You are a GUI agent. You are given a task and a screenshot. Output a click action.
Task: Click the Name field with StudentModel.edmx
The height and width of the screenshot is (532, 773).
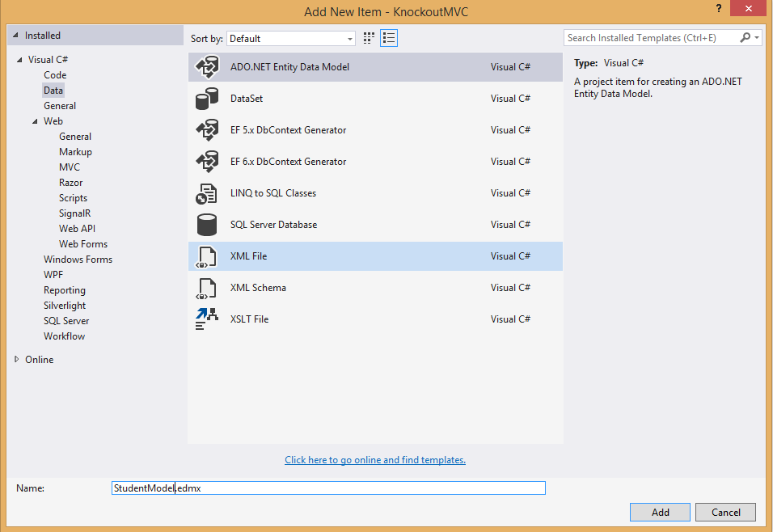tap(328, 488)
